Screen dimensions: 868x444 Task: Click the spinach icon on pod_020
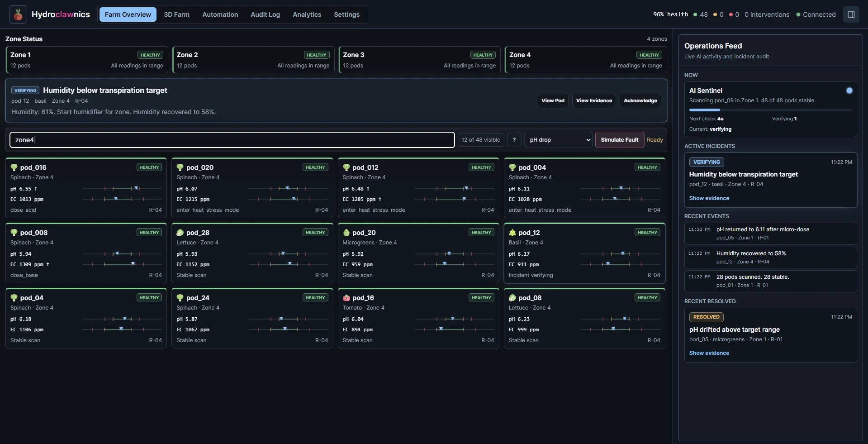pos(180,167)
